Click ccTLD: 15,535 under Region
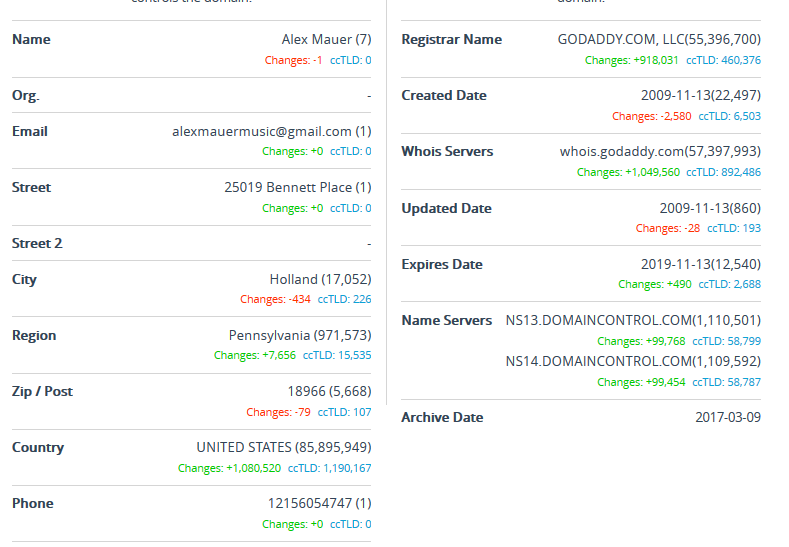789x547 pixels. tap(337, 355)
